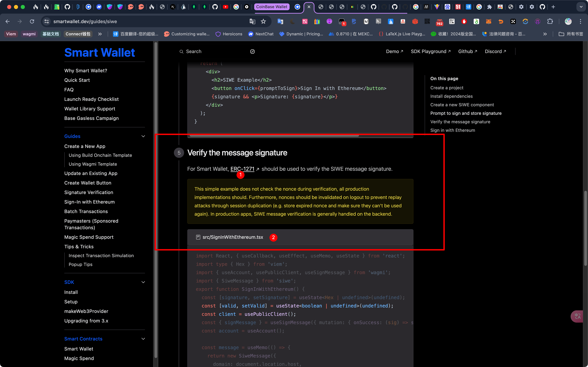
Task: Show overflow bookmarks next to 所有书签
Action: [x=545, y=34]
